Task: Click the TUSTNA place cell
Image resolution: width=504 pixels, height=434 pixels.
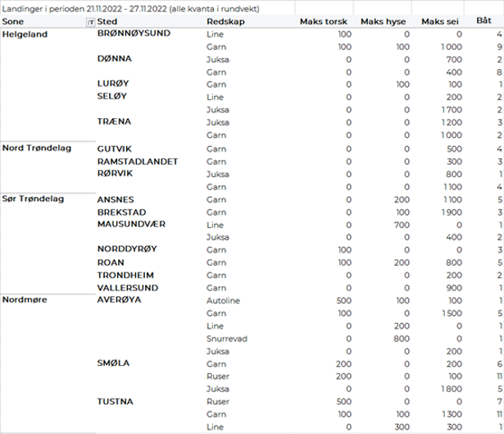Action: (116, 402)
